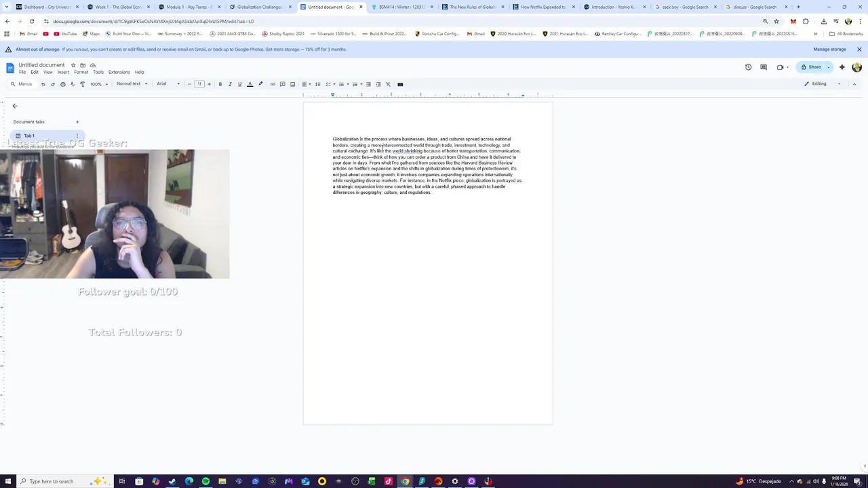
Task: Open the Arial font dropdown
Action: (x=169, y=84)
